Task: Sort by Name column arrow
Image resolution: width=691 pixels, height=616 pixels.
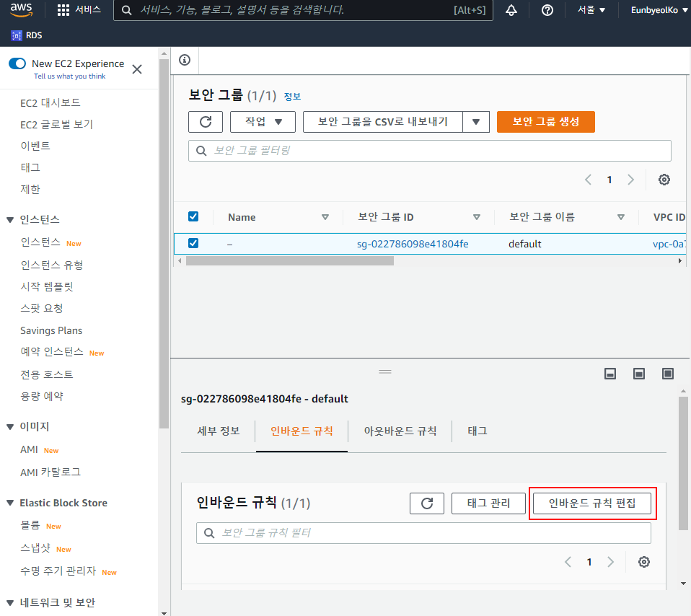Action: point(325,217)
